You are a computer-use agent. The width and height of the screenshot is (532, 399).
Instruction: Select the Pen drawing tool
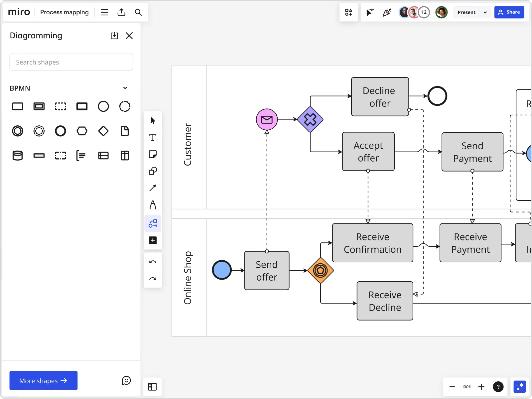[x=153, y=205]
